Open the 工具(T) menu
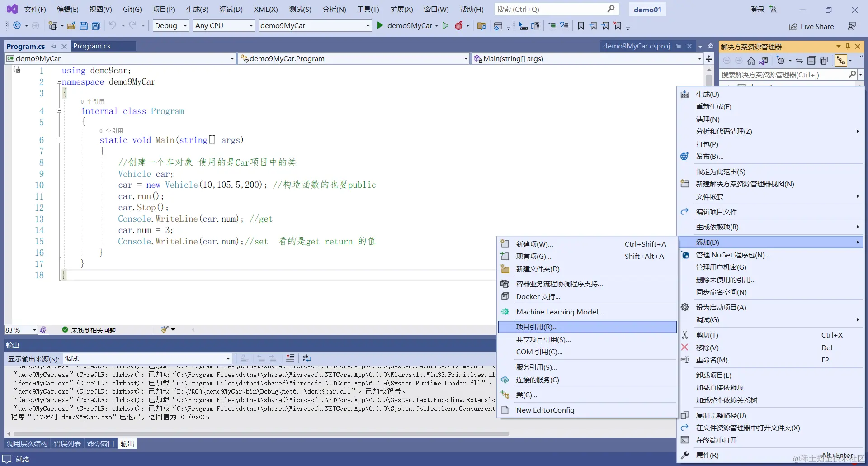Image resolution: width=868 pixels, height=466 pixels. pos(368,10)
